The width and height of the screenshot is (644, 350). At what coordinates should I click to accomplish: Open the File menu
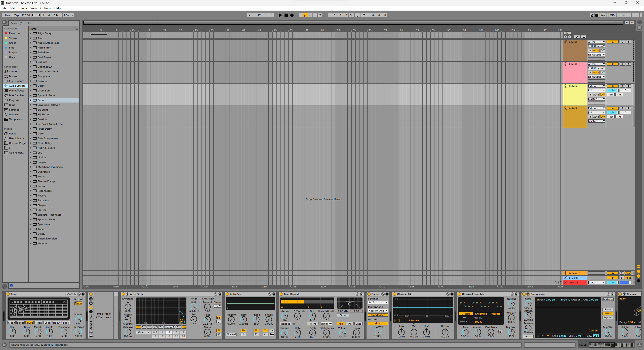pyautogui.click(x=4, y=8)
